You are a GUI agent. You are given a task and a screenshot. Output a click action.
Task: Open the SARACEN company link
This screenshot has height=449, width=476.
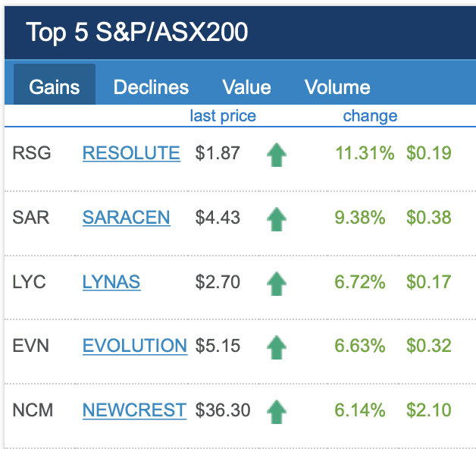click(x=126, y=218)
